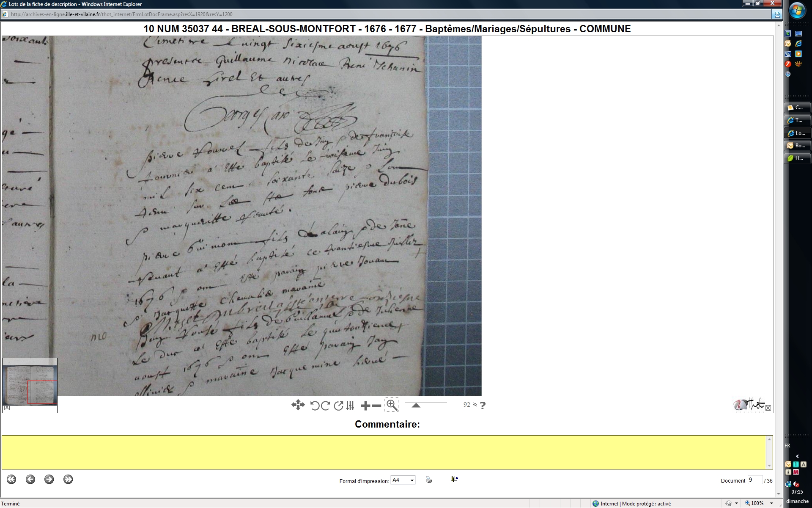Click the exit viewer door icon
The height and width of the screenshot is (508, 812).
point(454,479)
